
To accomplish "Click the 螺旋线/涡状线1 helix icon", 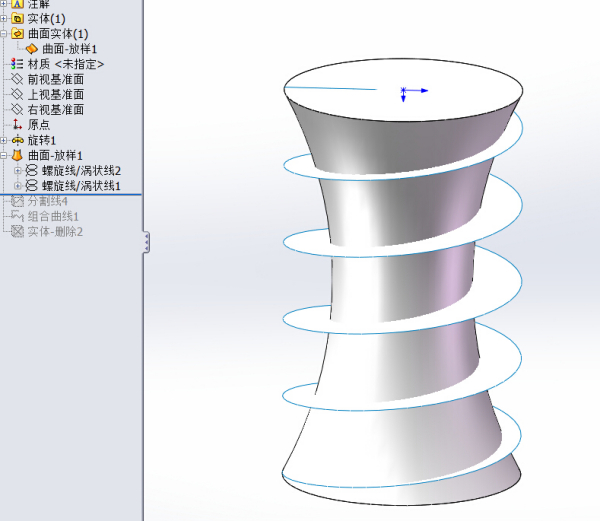I will point(31,186).
